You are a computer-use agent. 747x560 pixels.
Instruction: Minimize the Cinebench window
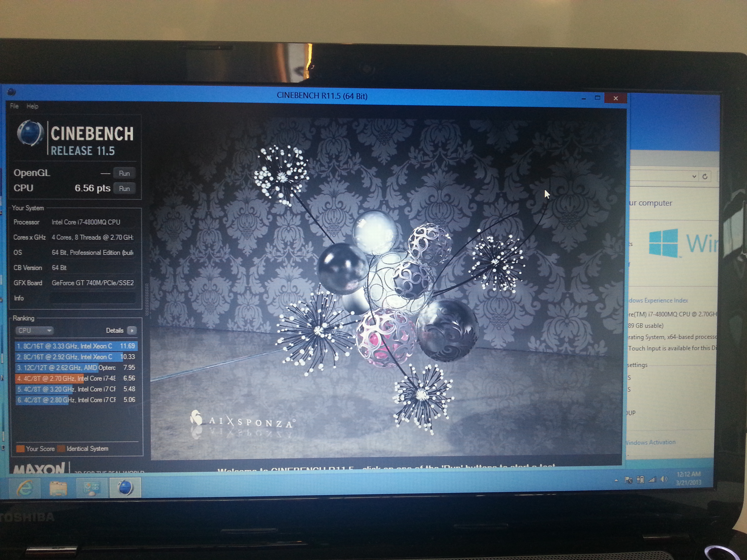coord(584,98)
